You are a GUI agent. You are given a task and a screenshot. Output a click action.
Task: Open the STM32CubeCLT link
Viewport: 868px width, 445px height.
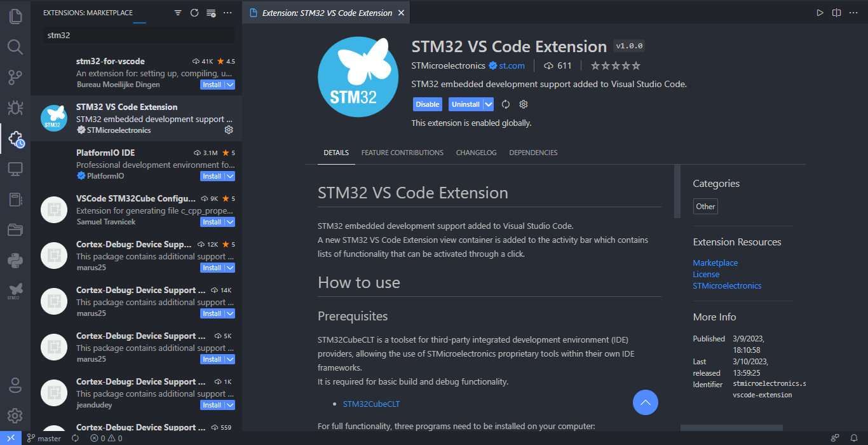point(371,403)
